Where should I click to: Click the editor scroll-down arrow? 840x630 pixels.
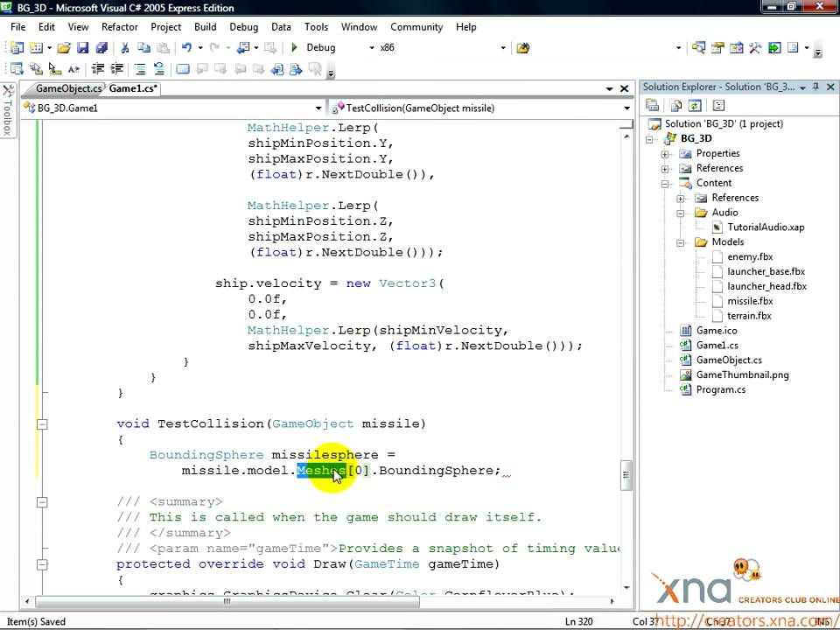point(626,588)
